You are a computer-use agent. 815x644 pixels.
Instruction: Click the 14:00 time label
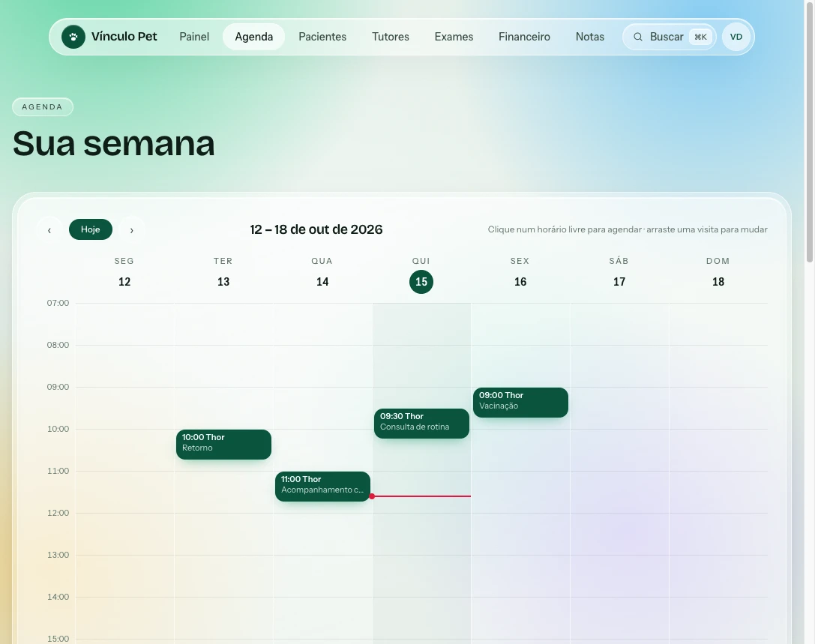click(58, 597)
